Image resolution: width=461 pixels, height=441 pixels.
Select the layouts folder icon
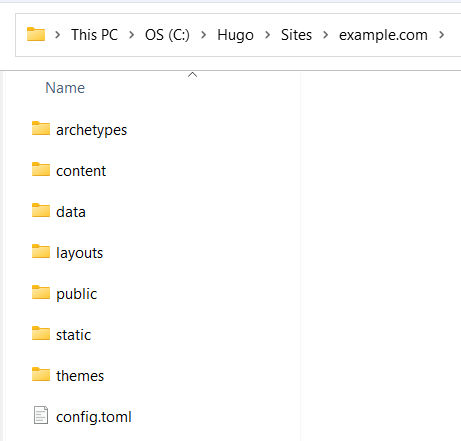tap(41, 251)
